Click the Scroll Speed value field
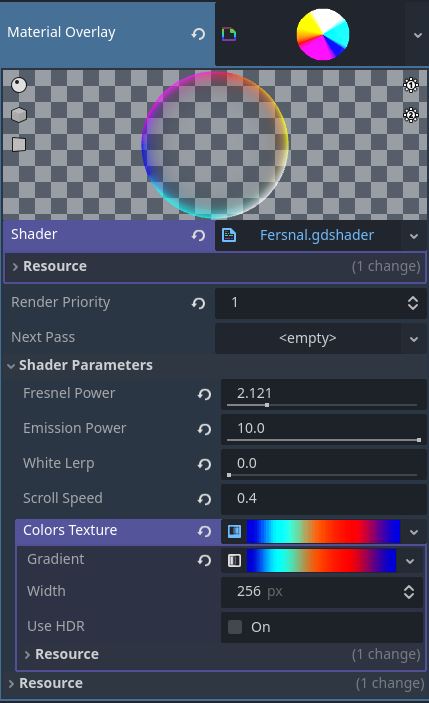Viewport: 429px width, 703px height. click(323, 498)
